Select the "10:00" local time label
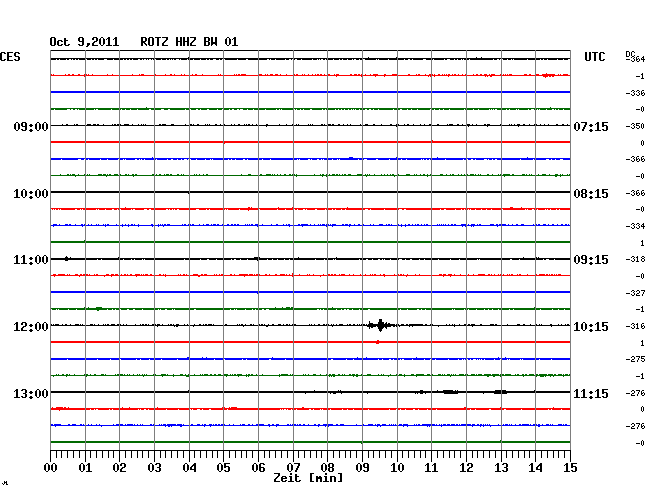 click(x=31, y=194)
